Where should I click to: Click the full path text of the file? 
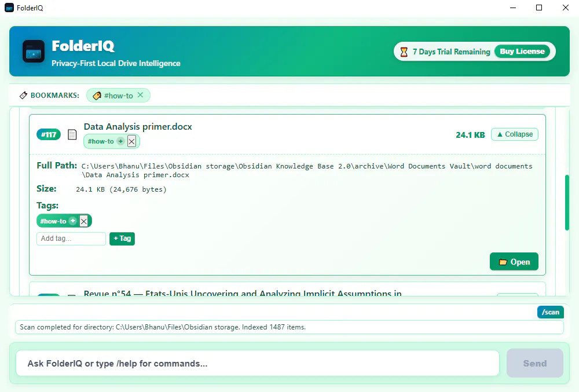307,171
